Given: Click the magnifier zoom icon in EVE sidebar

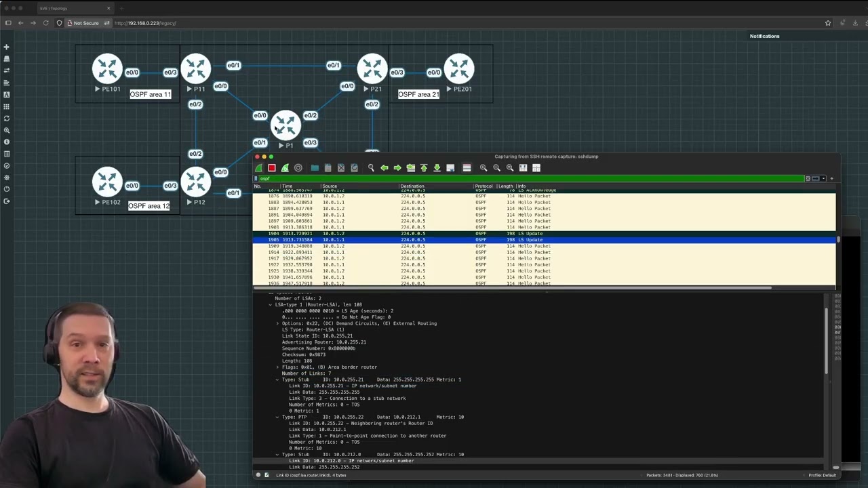Looking at the screenshot, I should tap(7, 130).
